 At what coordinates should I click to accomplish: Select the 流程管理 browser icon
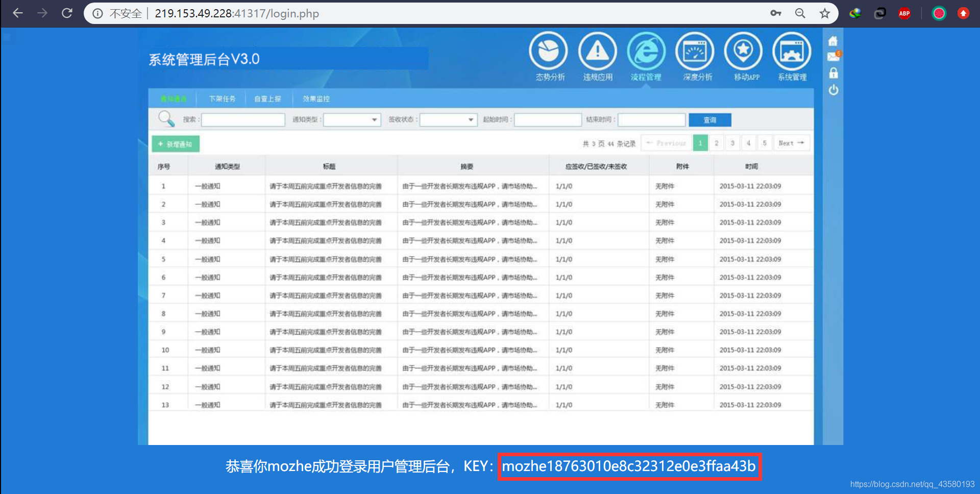pos(646,51)
